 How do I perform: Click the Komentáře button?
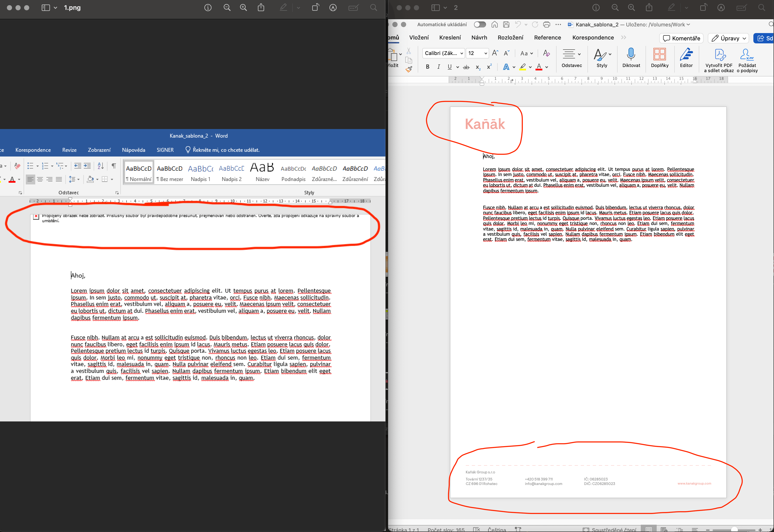coord(681,38)
